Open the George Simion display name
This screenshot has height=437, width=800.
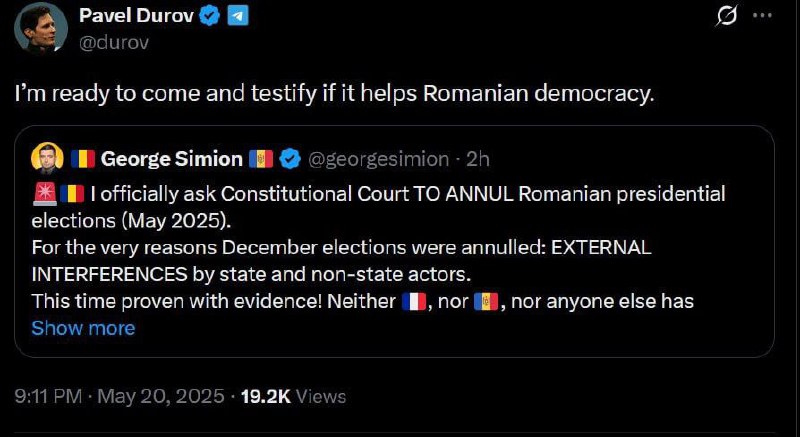pyautogui.click(x=172, y=158)
